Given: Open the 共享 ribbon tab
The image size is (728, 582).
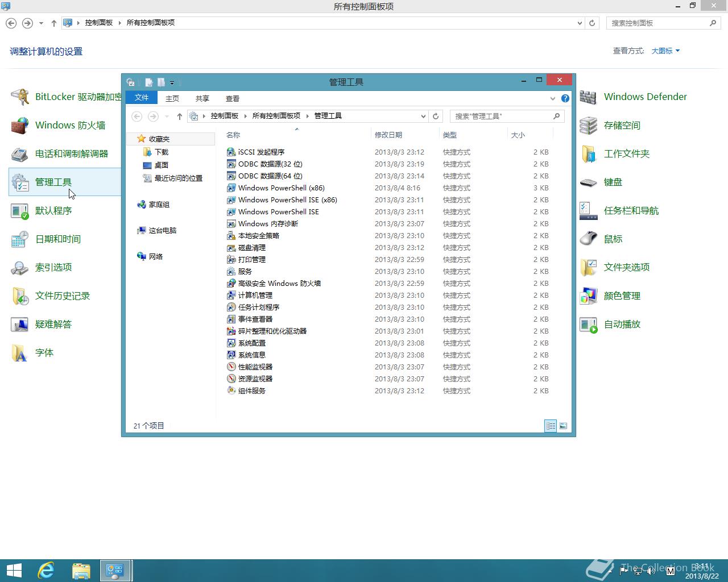Looking at the screenshot, I should 202,98.
